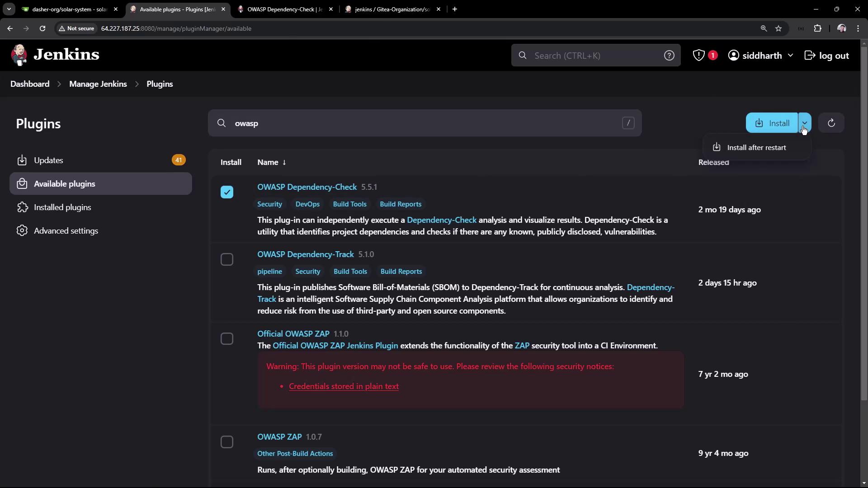Select the Official OWASP ZAP checkbox
This screenshot has width=868, height=488.
227,339
